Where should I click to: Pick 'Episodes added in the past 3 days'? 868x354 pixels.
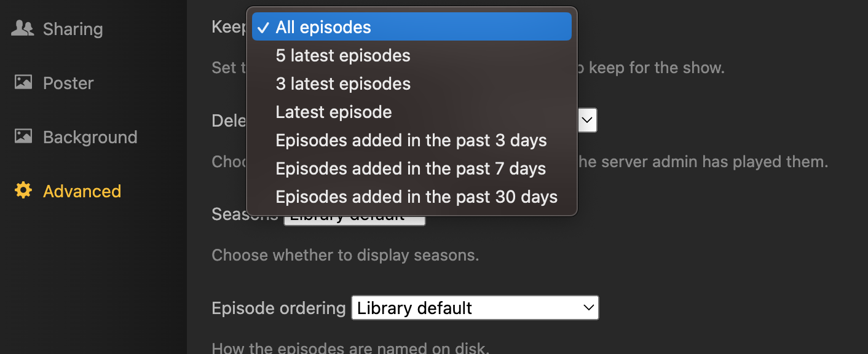(411, 140)
